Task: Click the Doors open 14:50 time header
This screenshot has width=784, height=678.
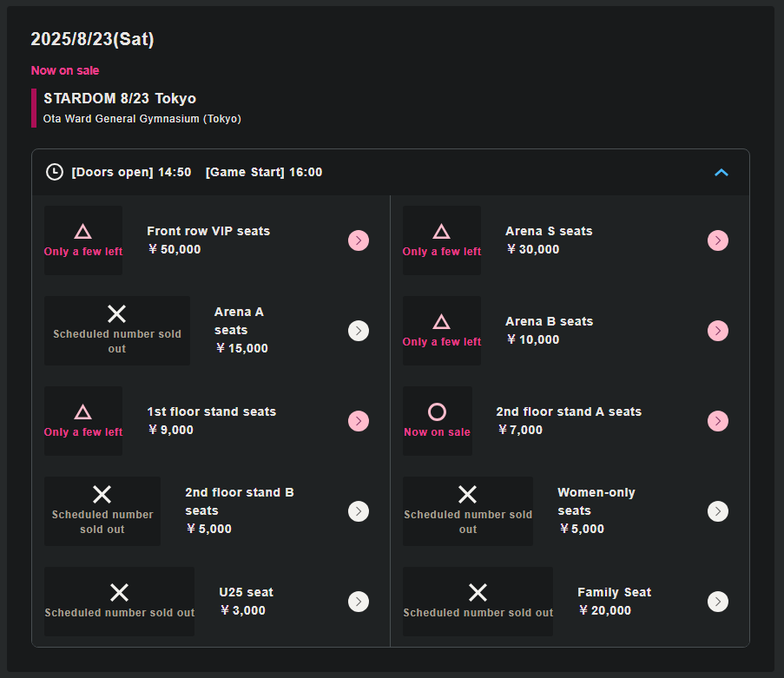Action: tap(131, 172)
